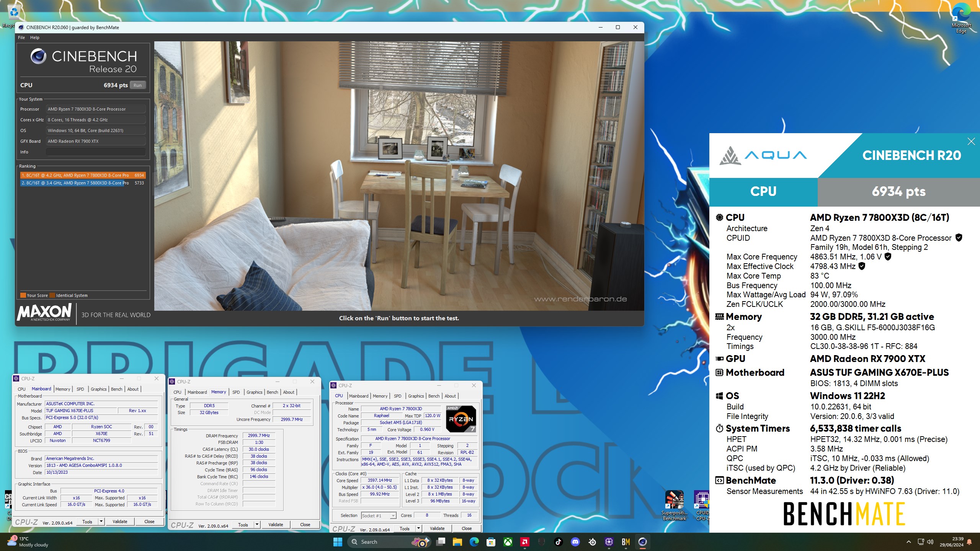
Task: Click Tools button in Mainboard CPU-Z window
Action: click(87, 522)
